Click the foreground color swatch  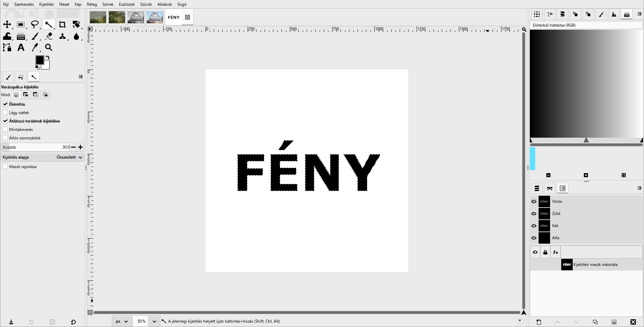(x=40, y=60)
